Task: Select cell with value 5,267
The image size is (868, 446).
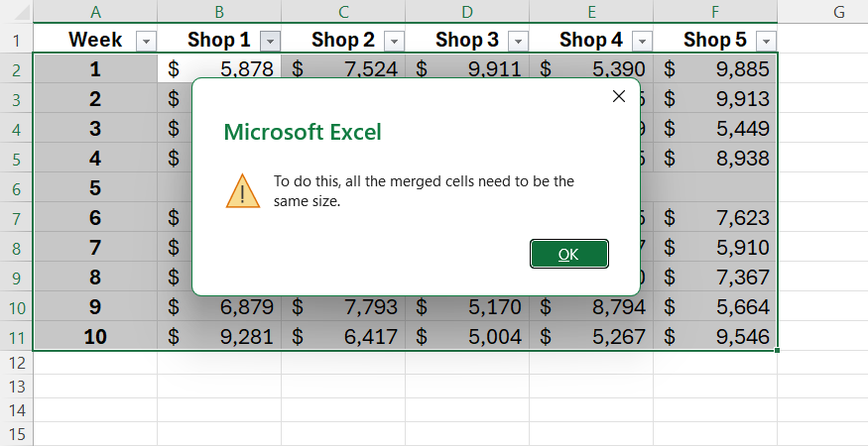Action: click(591, 337)
